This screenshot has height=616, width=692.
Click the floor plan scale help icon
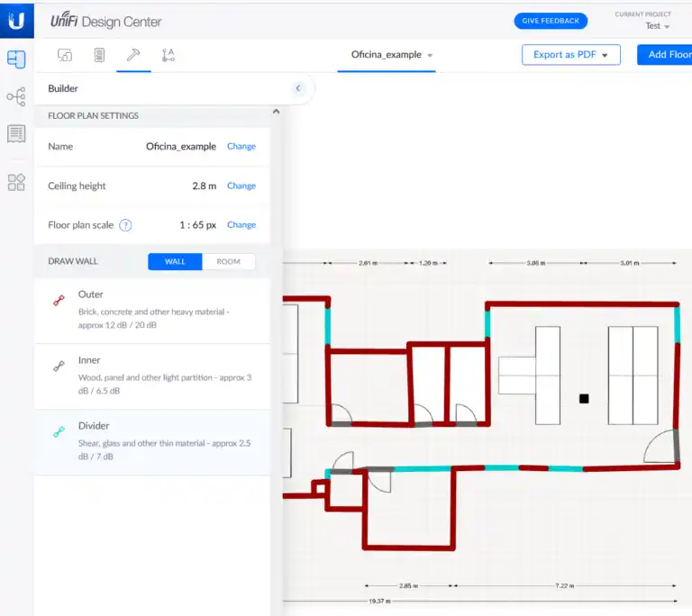click(125, 225)
